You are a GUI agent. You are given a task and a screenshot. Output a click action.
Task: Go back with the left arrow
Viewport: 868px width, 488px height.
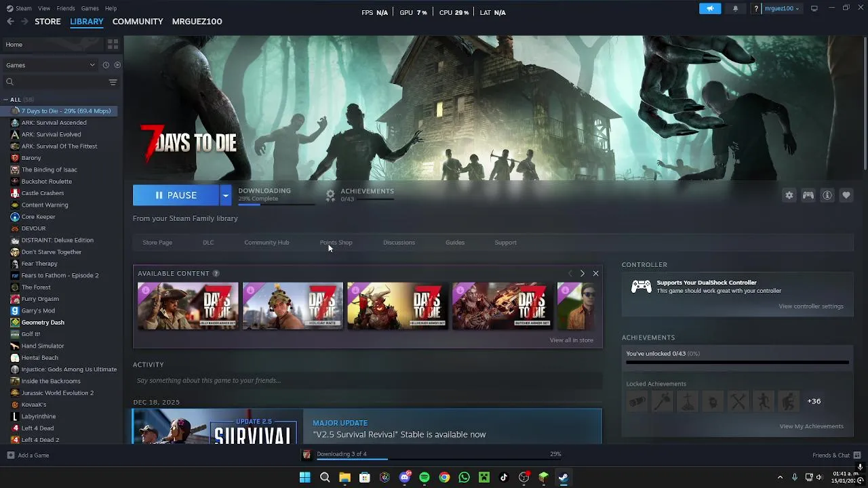10,22
